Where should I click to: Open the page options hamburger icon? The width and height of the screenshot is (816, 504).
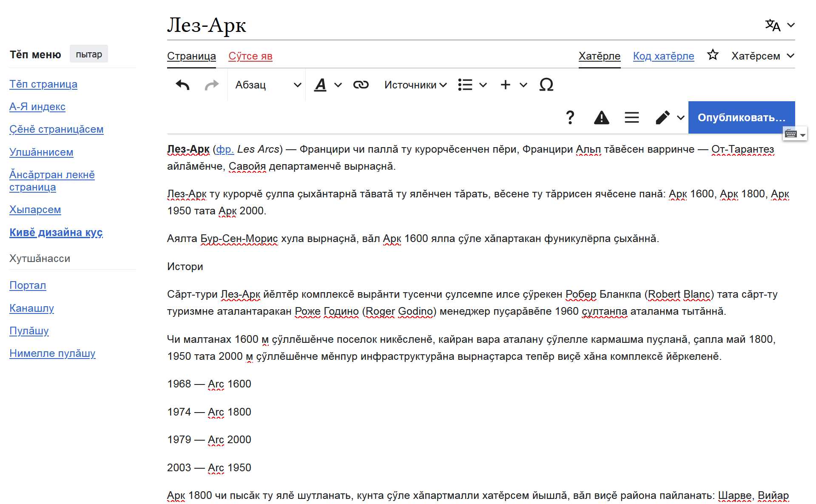pyautogui.click(x=631, y=117)
